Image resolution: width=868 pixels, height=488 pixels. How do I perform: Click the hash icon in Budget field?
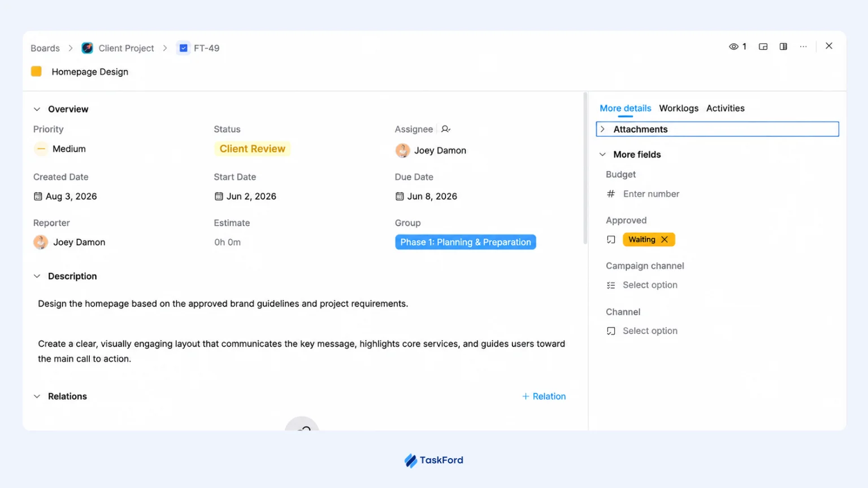click(611, 194)
